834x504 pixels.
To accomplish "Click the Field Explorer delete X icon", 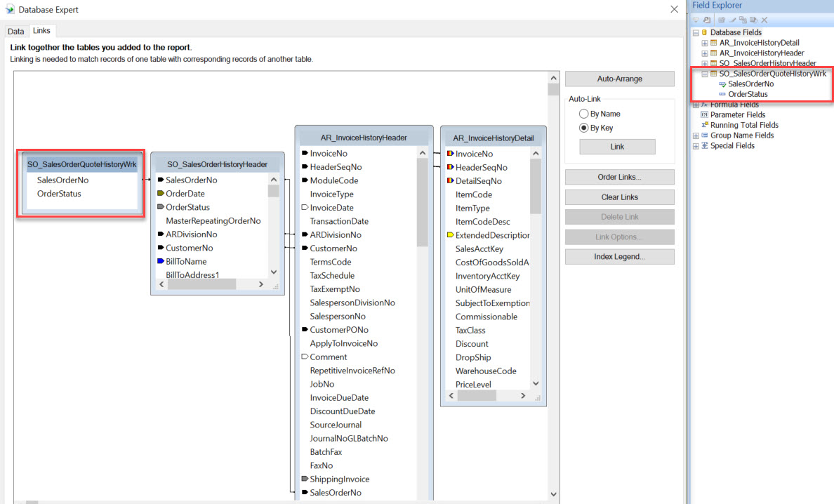I will click(764, 20).
